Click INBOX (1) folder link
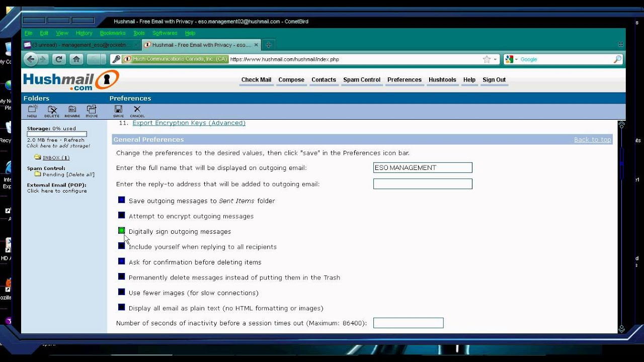This screenshot has height=362, width=644. pyautogui.click(x=56, y=157)
